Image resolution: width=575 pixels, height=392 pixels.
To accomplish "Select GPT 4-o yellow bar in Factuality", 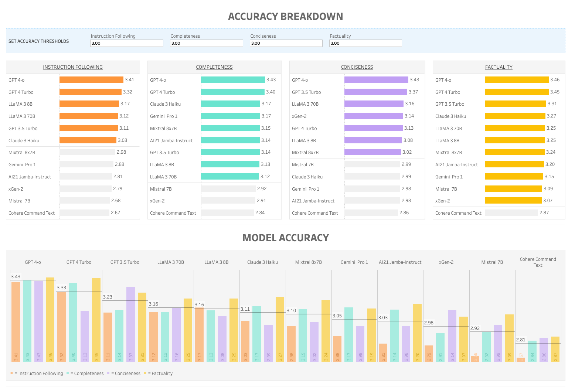I will coord(517,80).
